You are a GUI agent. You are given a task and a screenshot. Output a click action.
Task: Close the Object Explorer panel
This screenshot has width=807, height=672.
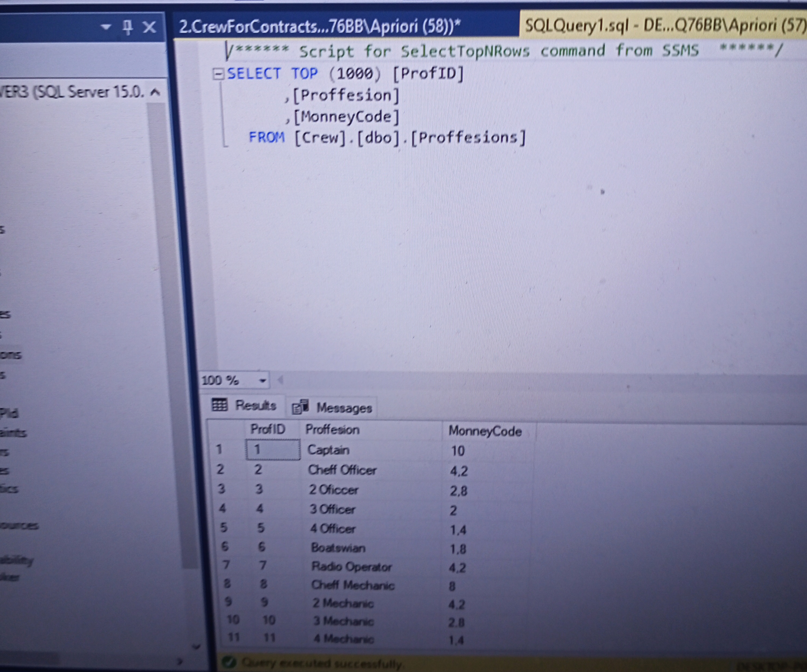(x=149, y=27)
